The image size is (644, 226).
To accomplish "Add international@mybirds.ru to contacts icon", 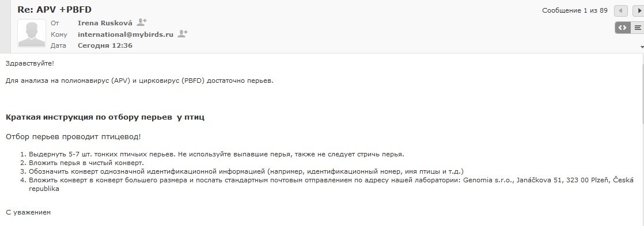I will tap(183, 34).
